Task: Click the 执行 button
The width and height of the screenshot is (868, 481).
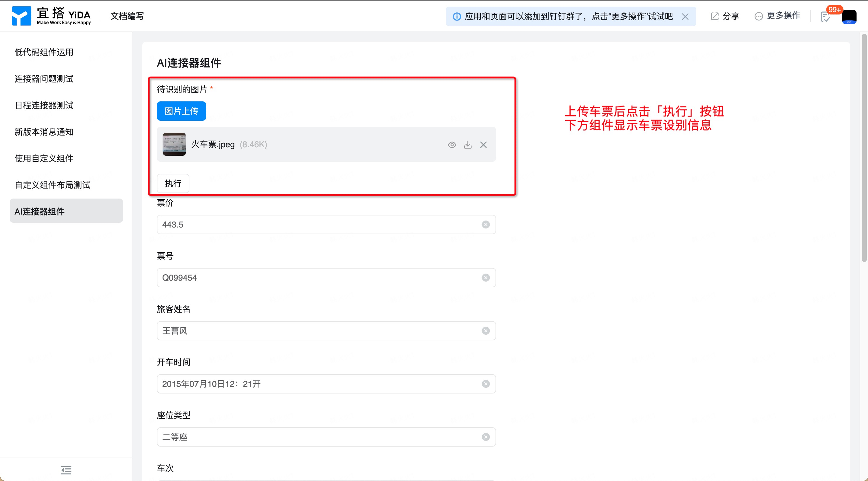Action: [173, 183]
